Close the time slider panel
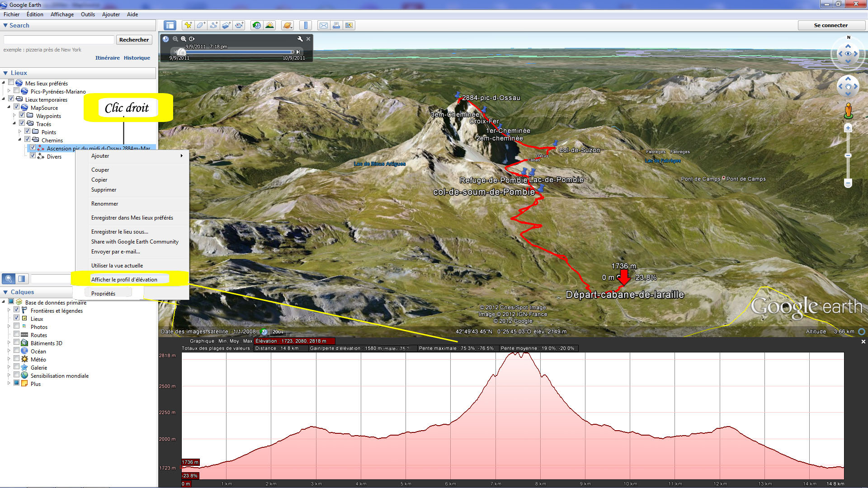868x488 pixels. pyautogui.click(x=308, y=39)
